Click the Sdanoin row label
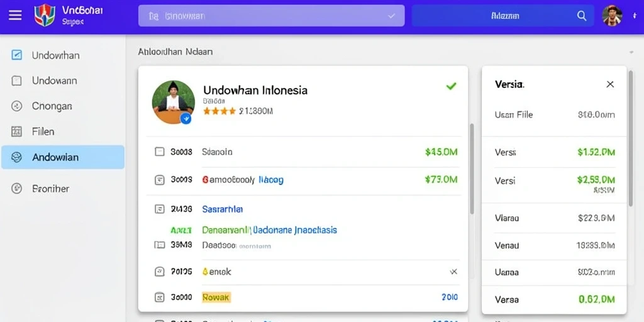Viewport: 644px width, 322px height. coord(217,152)
